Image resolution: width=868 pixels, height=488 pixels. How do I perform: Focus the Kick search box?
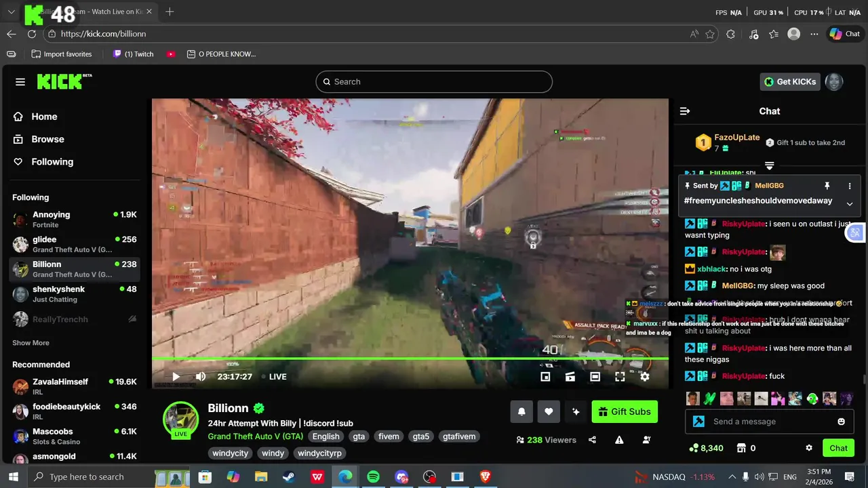[x=434, y=82]
